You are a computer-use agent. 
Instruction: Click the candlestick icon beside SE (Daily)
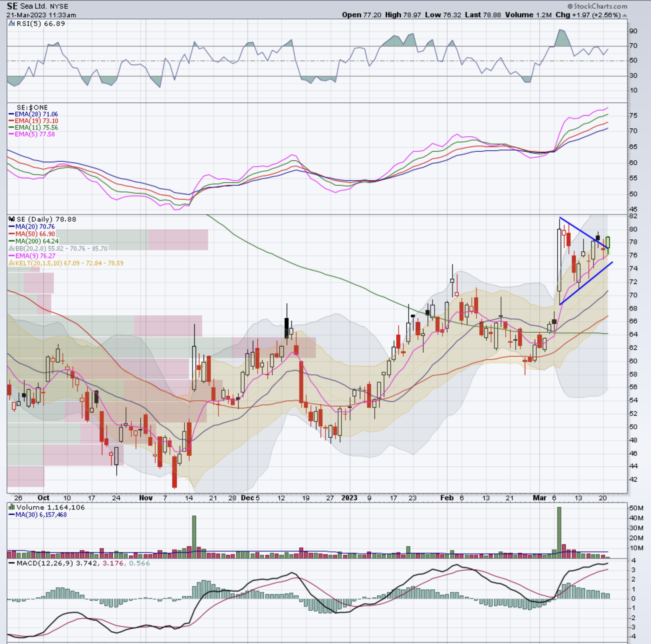click(x=12, y=219)
